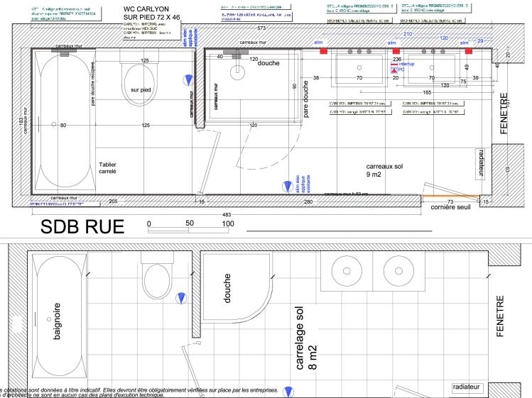Click the "483" bottom dimension value
The height and width of the screenshot is (398, 532).
(x=227, y=214)
